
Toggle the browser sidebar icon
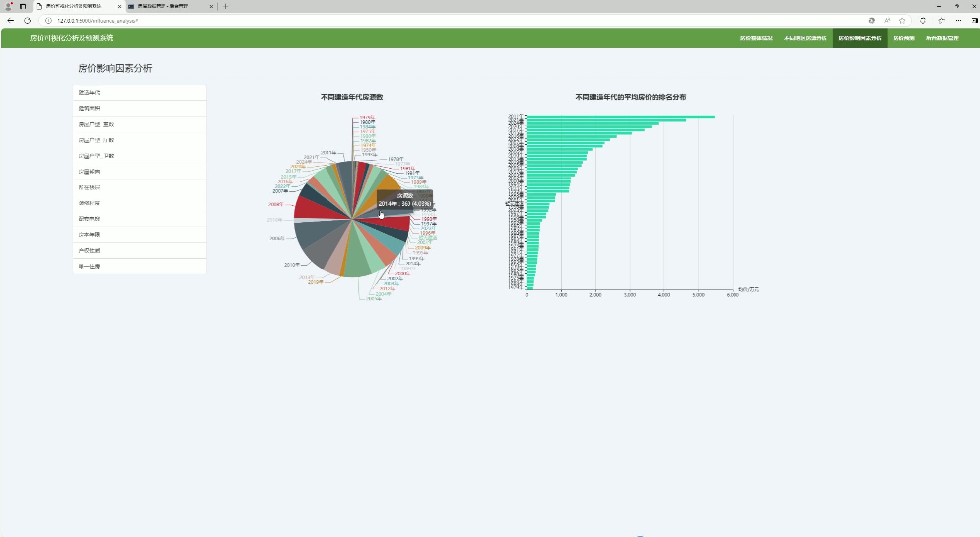974,21
